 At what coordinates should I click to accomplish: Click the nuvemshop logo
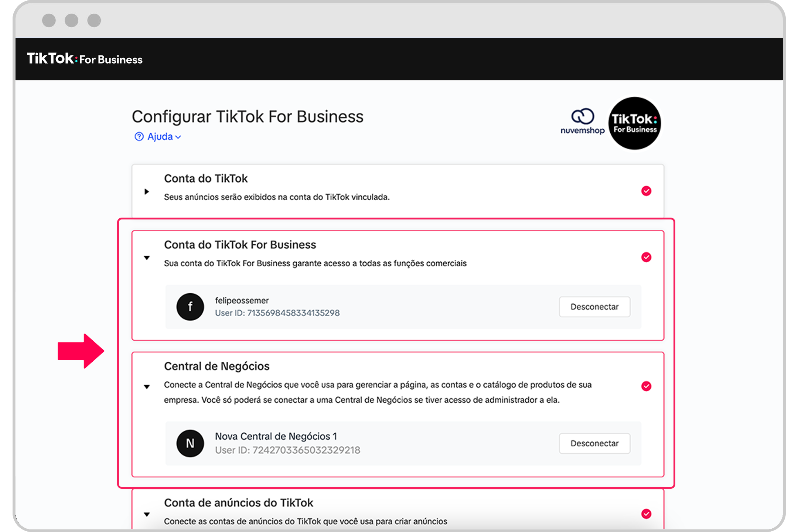pyautogui.click(x=583, y=122)
